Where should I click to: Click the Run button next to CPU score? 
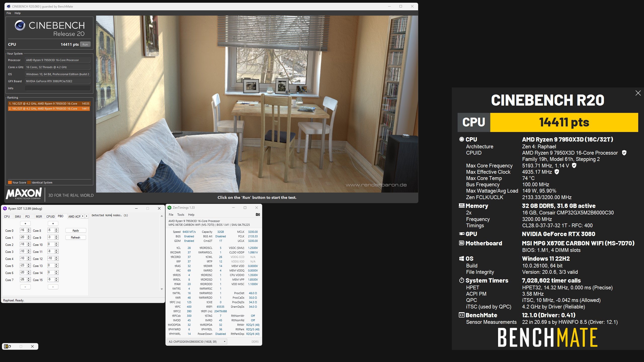(85, 44)
